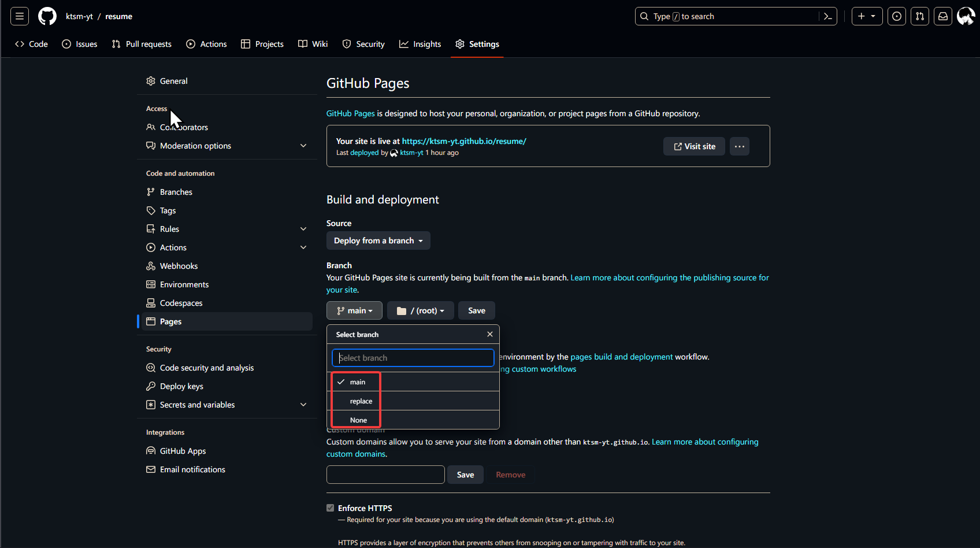Viewport: 980px width, 548px height.
Task: Open the issues icon in the header
Action: click(897, 16)
